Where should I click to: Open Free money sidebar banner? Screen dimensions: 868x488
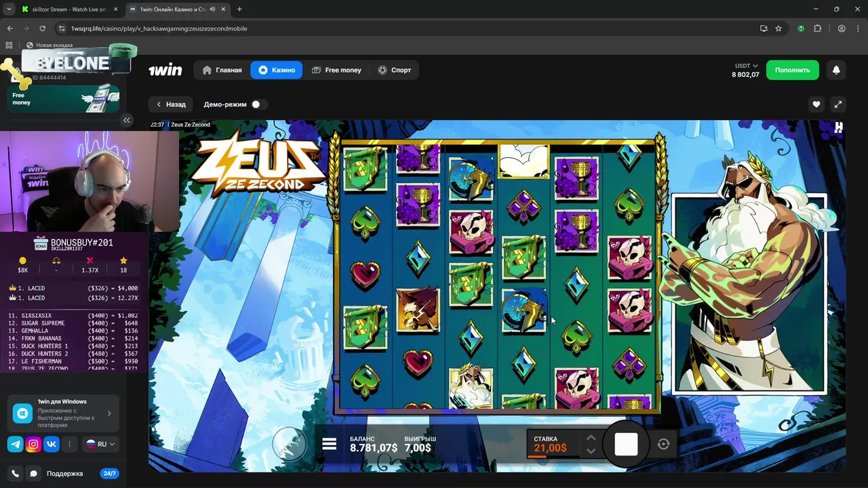63,98
